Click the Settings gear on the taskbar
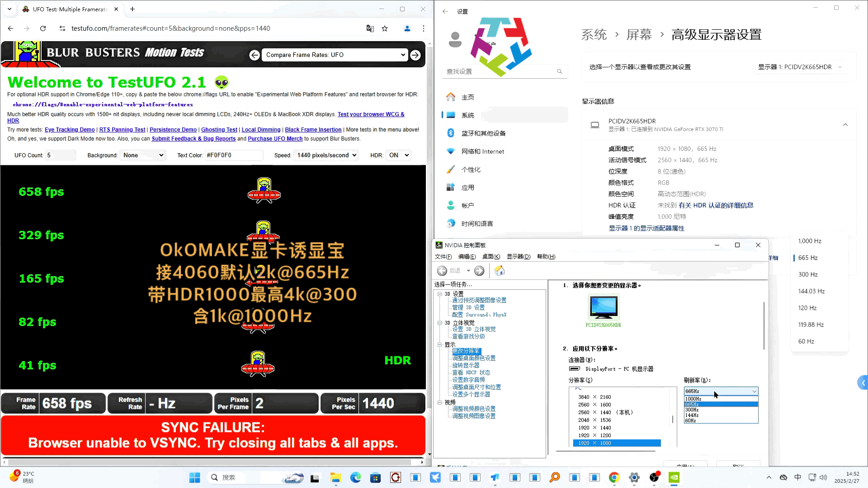868x488 pixels. (x=634, y=478)
